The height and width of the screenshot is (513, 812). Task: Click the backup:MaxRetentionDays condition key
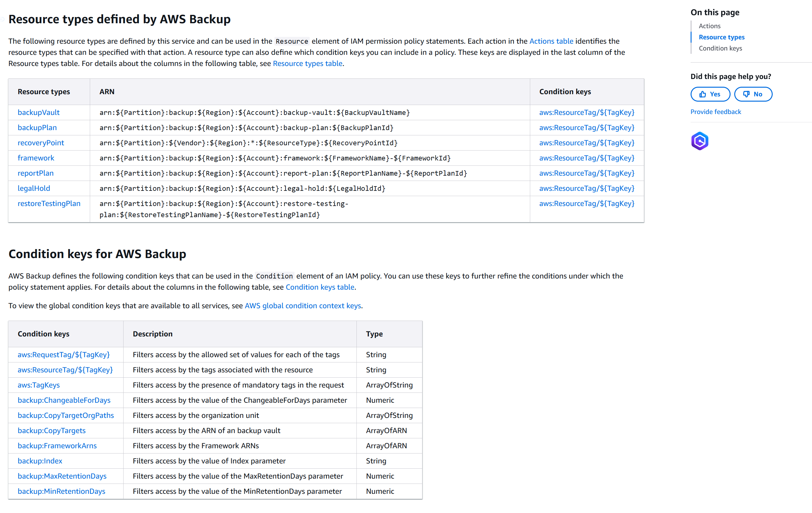tap(62, 476)
